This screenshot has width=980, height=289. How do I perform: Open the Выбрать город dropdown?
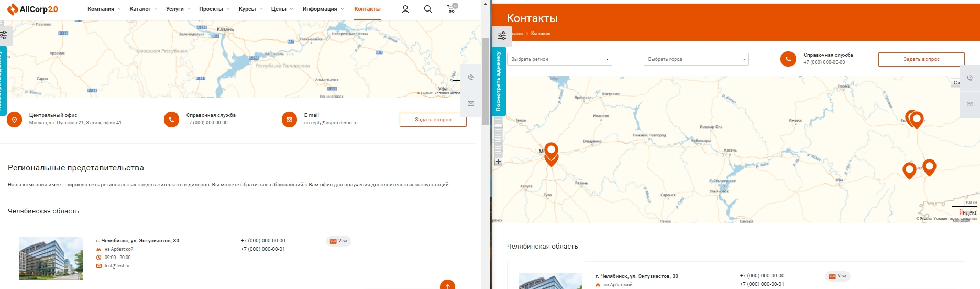696,59
